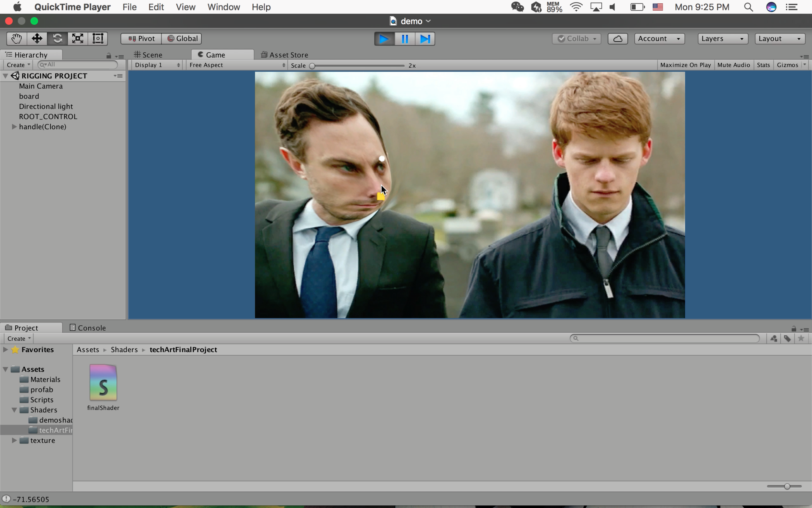This screenshot has width=812, height=508.
Task: Select the Hierarchy tab
Action: point(31,55)
